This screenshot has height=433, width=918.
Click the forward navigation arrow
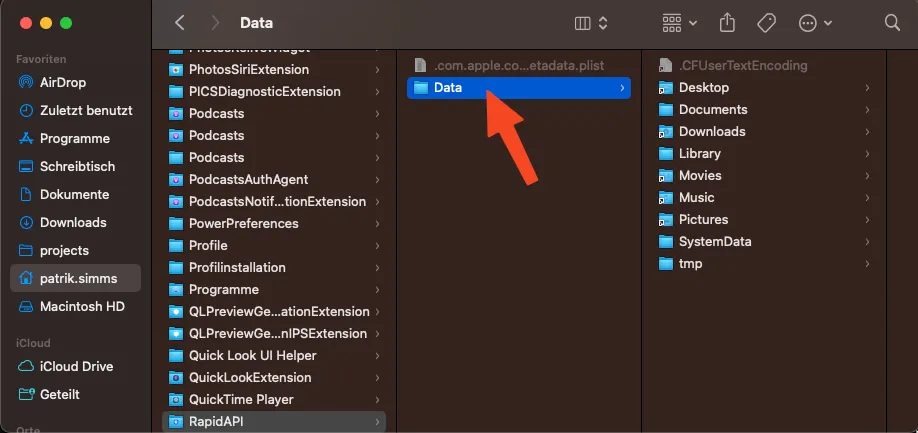click(x=215, y=22)
